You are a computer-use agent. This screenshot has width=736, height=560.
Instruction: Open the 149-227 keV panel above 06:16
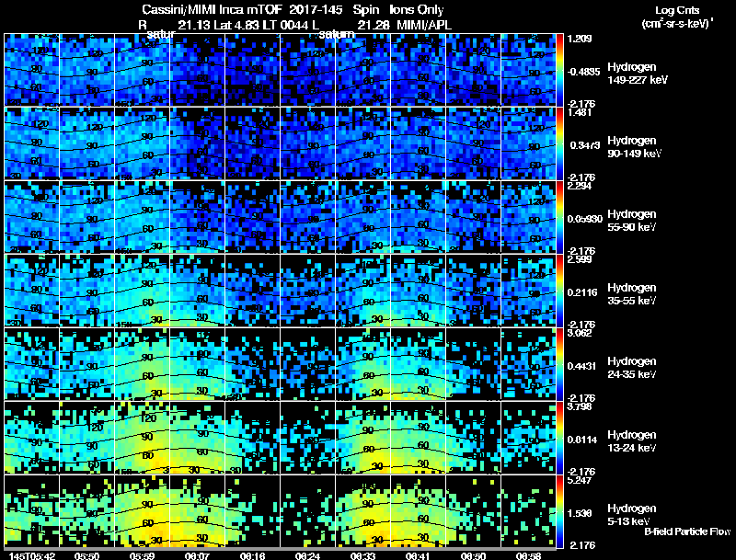coord(252,70)
